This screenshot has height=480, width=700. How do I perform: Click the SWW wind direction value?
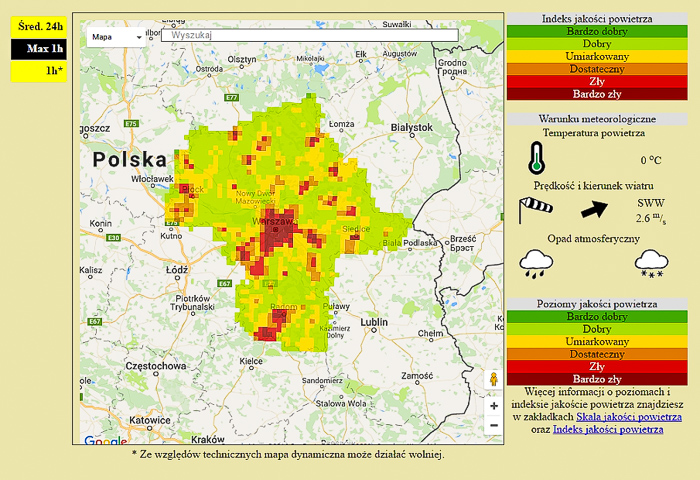tap(651, 203)
